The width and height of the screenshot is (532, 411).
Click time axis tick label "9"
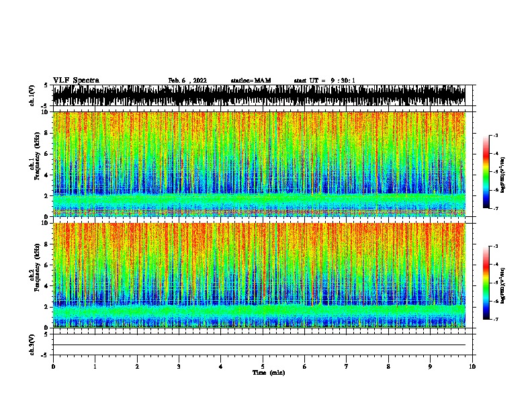pyautogui.click(x=430, y=367)
